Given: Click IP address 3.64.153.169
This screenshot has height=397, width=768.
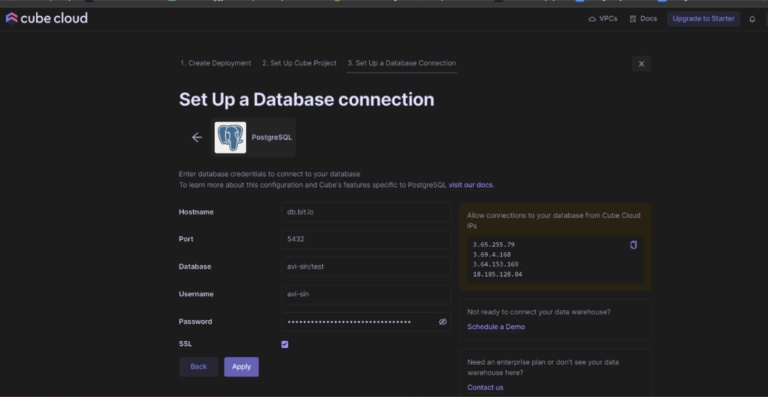Looking at the screenshot, I should [495, 264].
